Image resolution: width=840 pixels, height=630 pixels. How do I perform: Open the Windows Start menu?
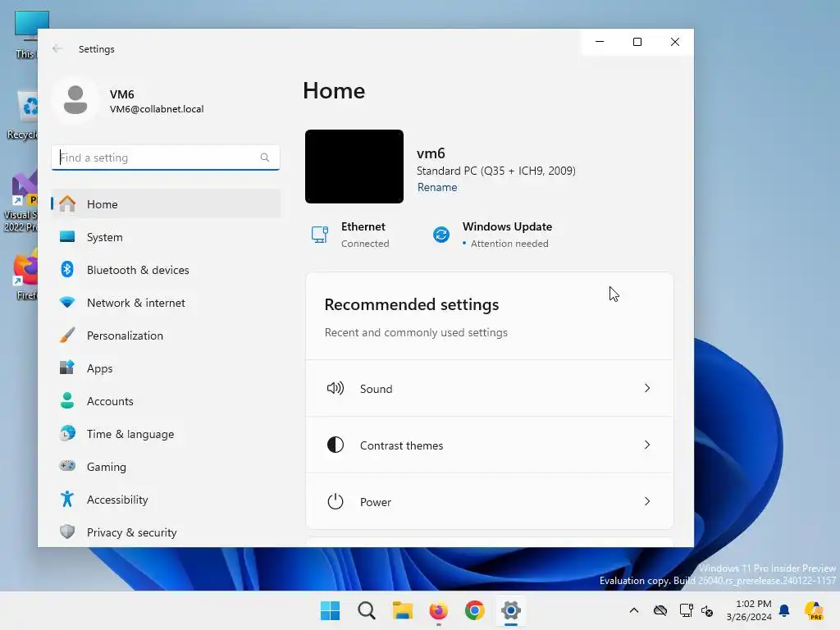(x=330, y=610)
